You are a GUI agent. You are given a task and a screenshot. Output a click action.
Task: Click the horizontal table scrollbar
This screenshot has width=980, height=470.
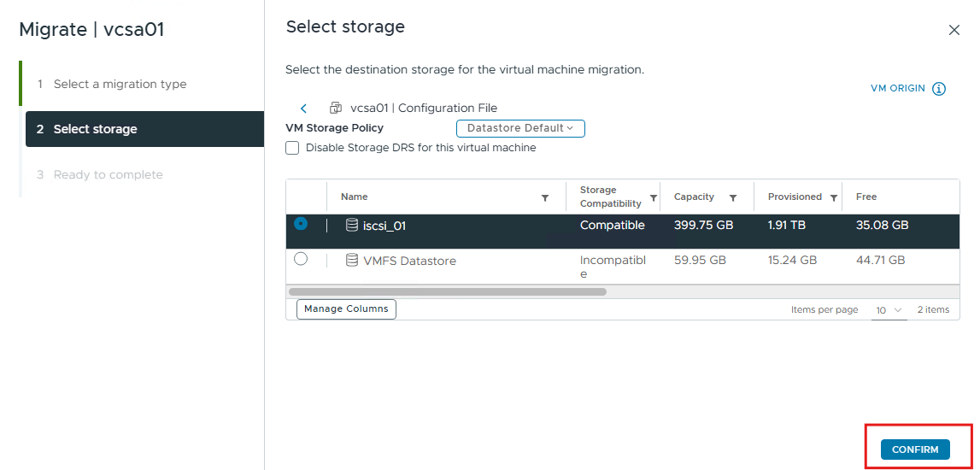pyautogui.click(x=448, y=291)
